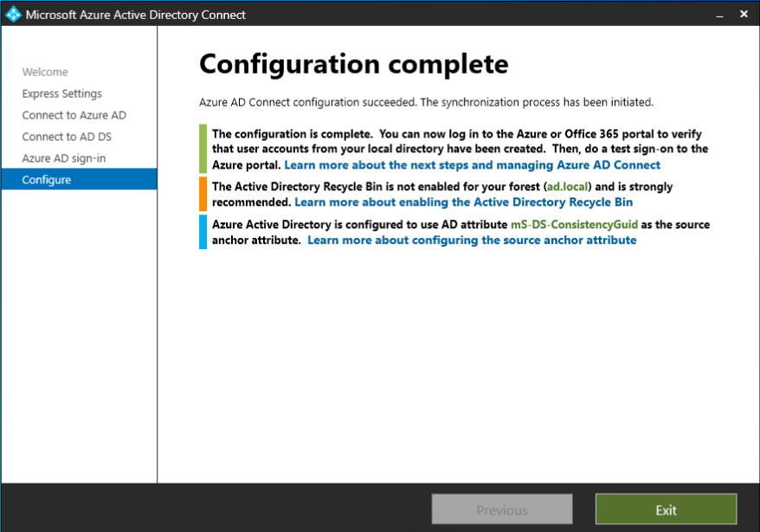Click the Configuration complete heading
This screenshot has width=760, height=532.
353,64
